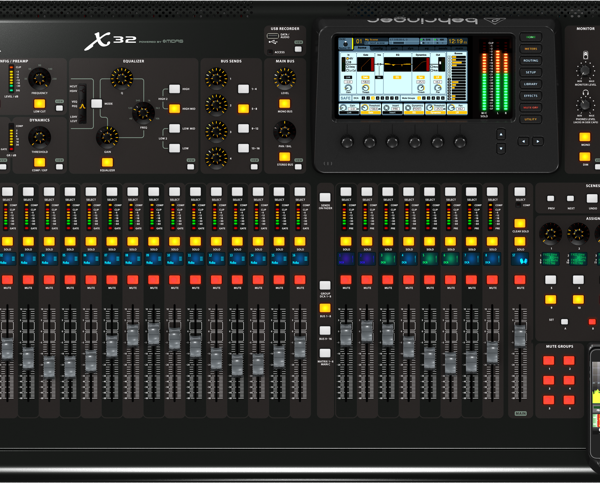Adjust the equalizer FREQ knob
The height and width of the screenshot is (483, 600).
(x=143, y=113)
